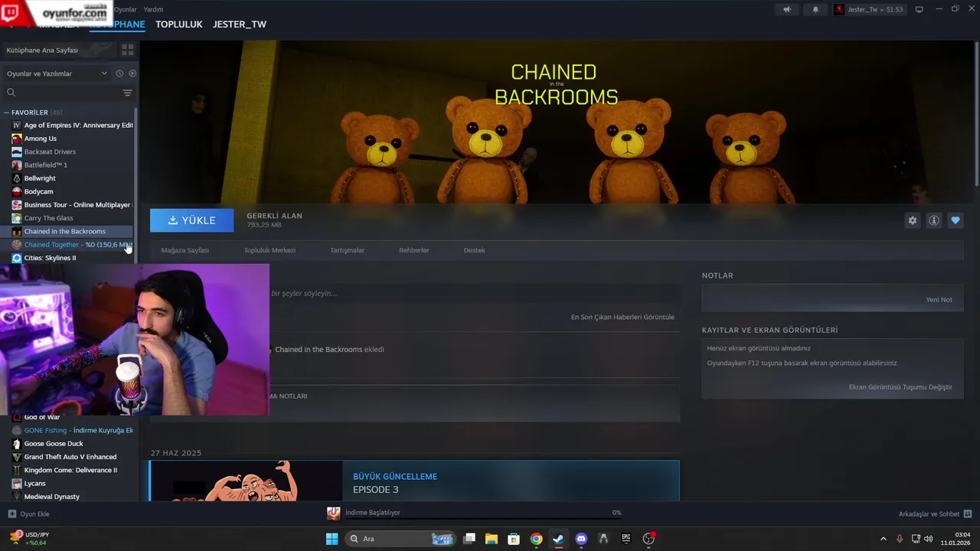Open game settings gear icon
The width and height of the screenshot is (980, 551).
(x=913, y=220)
